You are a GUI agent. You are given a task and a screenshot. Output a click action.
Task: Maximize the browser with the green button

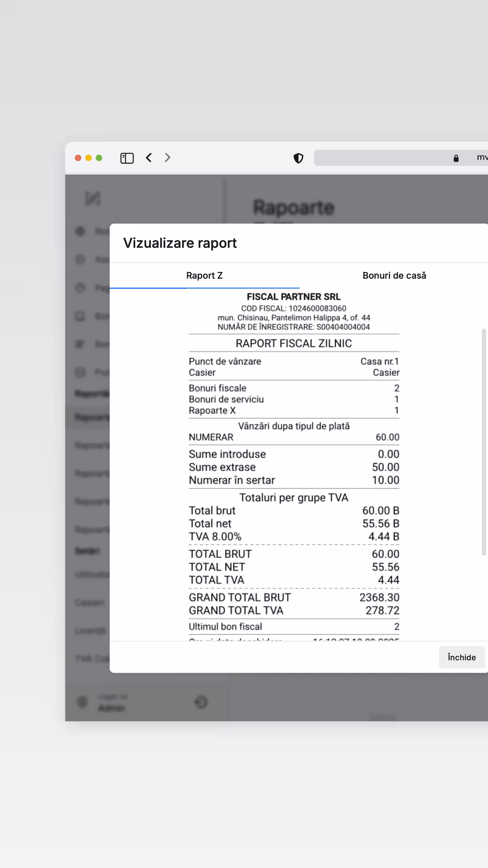(x=99, y=158)
